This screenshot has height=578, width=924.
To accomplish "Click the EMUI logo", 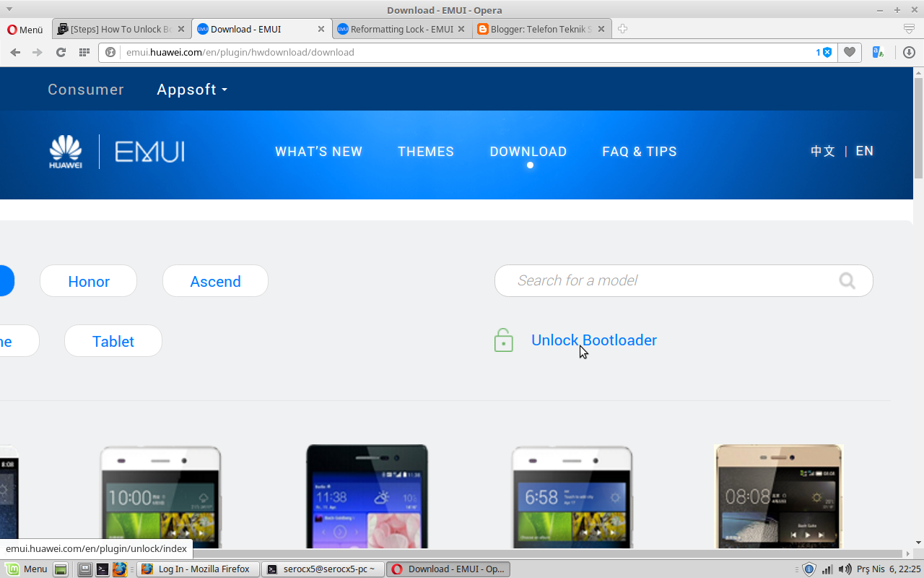I will coord(149,152).
